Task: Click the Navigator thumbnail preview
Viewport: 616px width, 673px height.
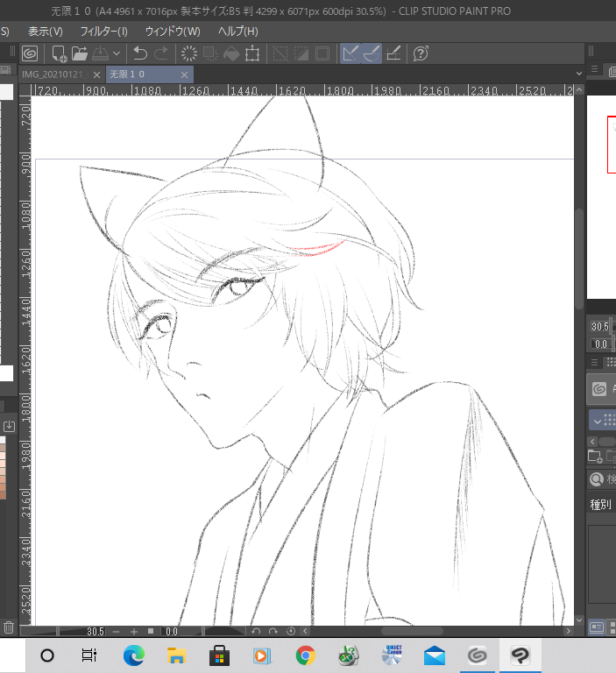Action: 601,196
